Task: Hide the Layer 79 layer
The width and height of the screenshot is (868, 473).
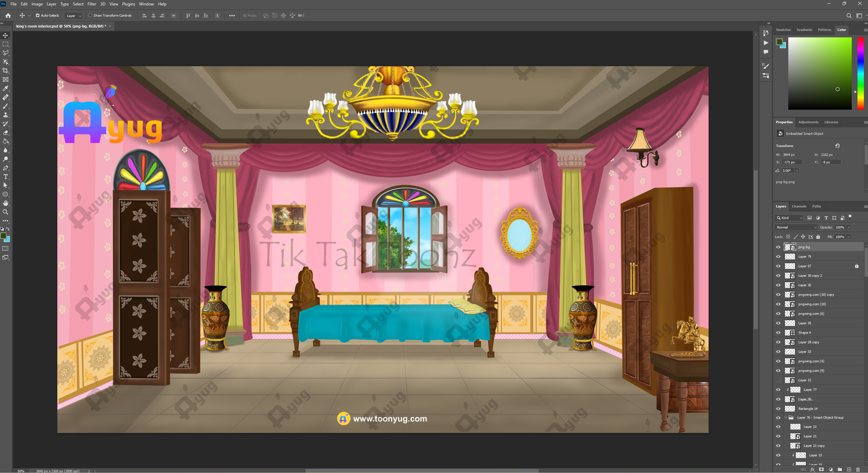Action: point(778,256)
